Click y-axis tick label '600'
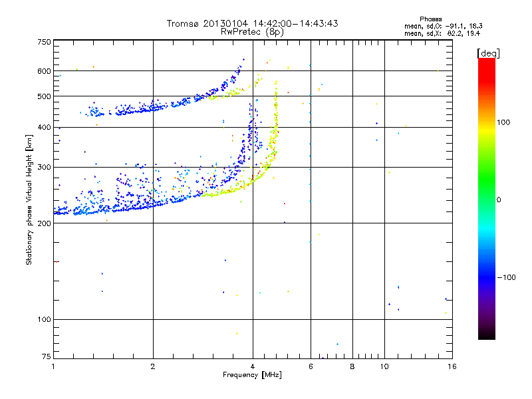This screenshot has width=532, height=399. tap(44, 71)
